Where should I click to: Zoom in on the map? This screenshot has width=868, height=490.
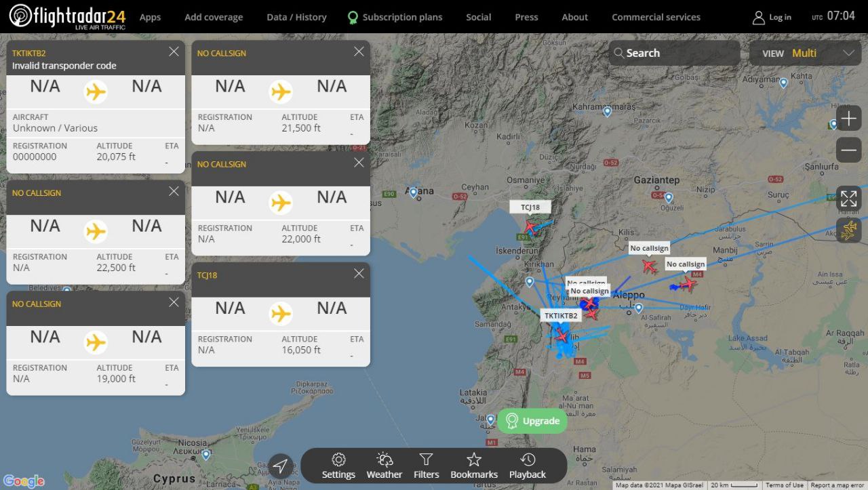(x=849, y=119)
